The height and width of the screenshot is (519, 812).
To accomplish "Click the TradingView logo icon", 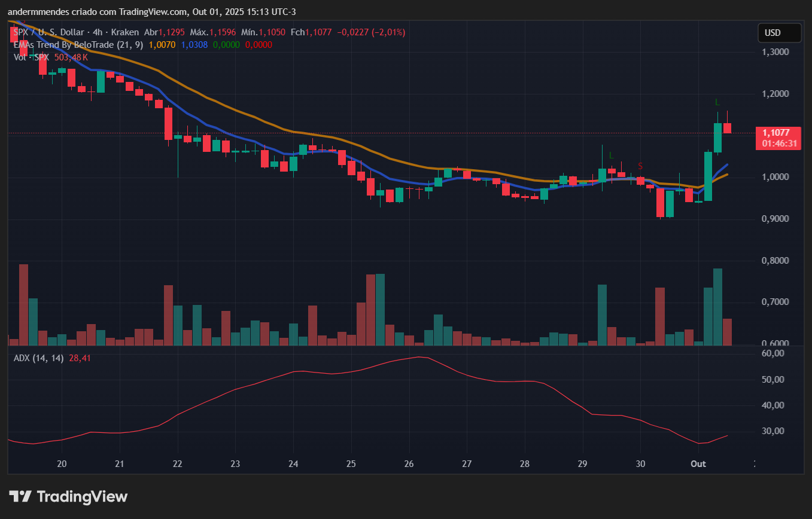I will coord(20,496).
